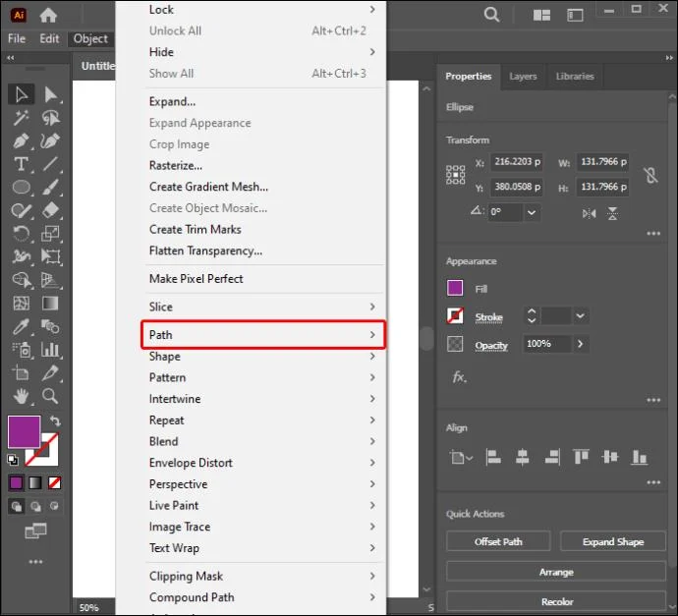Open the stroke weight dropdown

pyautogui.click(x=581, y=316)
